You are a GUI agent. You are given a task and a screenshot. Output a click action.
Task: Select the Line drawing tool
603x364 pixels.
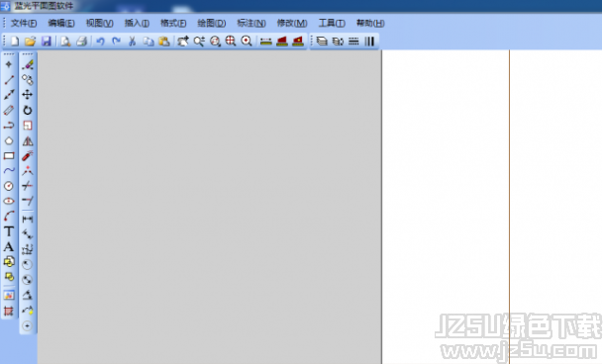(9, 80)
